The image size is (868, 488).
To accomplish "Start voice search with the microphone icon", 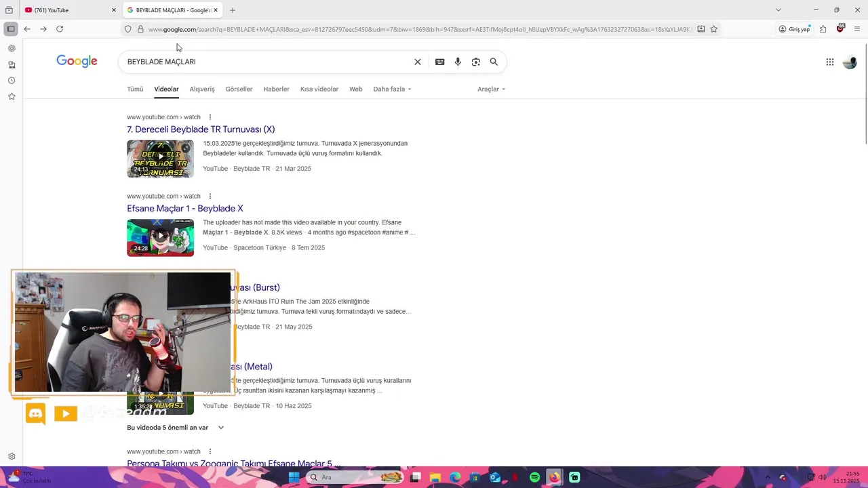I will click(x=458, y=62).
